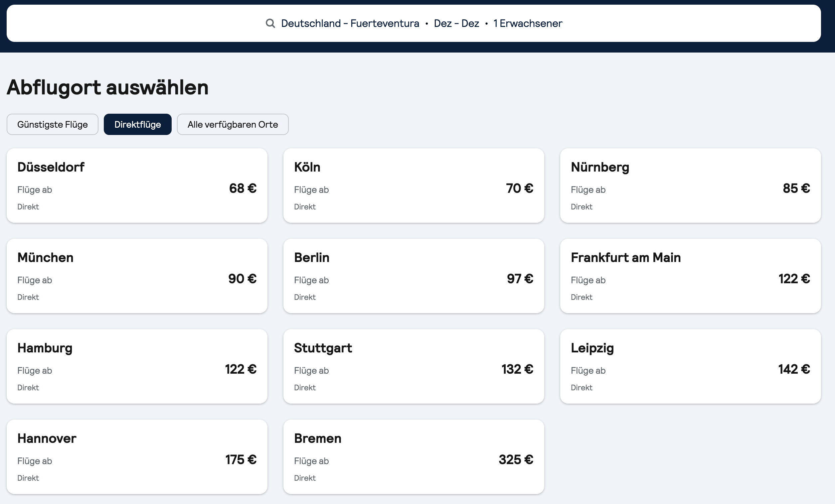835x504 pixels.
Task: Select the Köln flight card
Action: [414, 185]
